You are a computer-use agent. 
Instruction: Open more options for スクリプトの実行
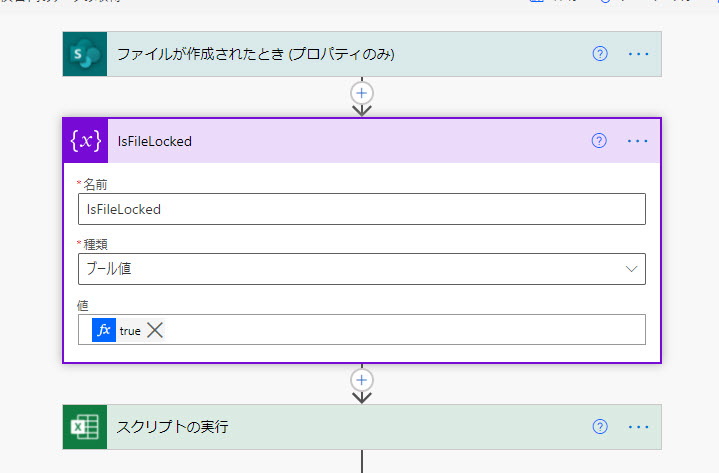[638, 427]
